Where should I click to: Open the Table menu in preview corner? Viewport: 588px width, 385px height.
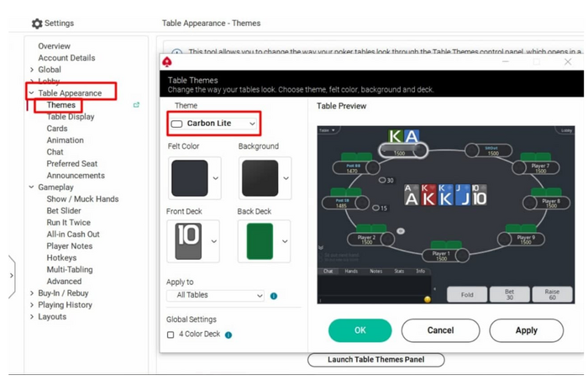328,130
